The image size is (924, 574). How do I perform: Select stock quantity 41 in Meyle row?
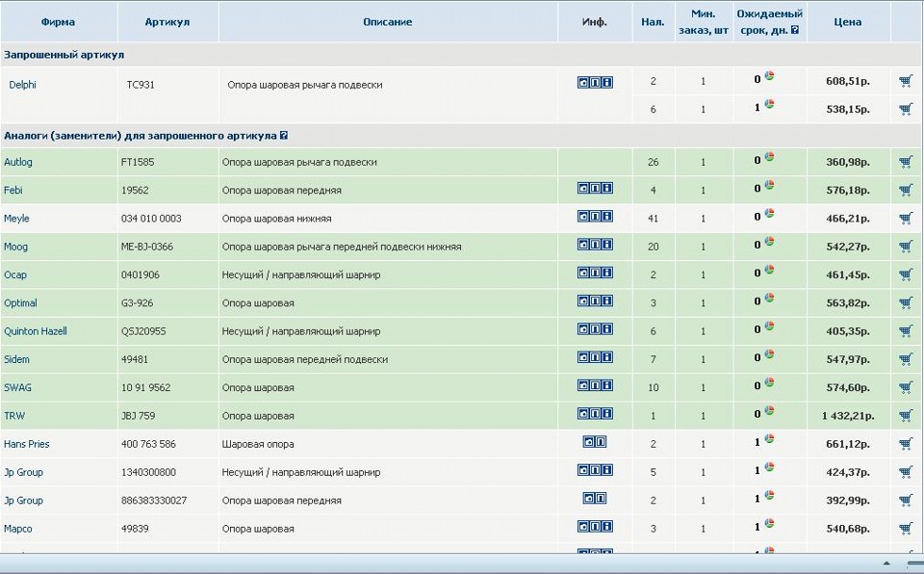point(653,219)
